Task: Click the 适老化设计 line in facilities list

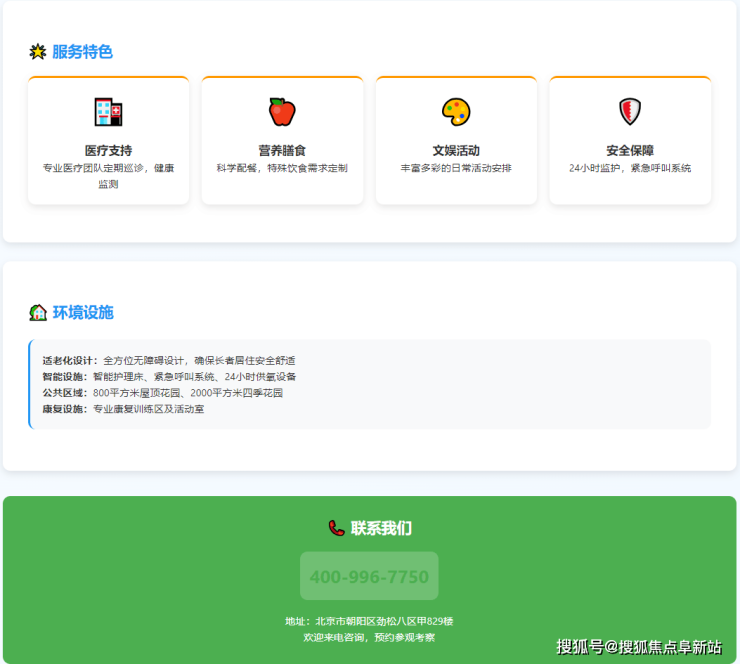Action: [168, 360]
